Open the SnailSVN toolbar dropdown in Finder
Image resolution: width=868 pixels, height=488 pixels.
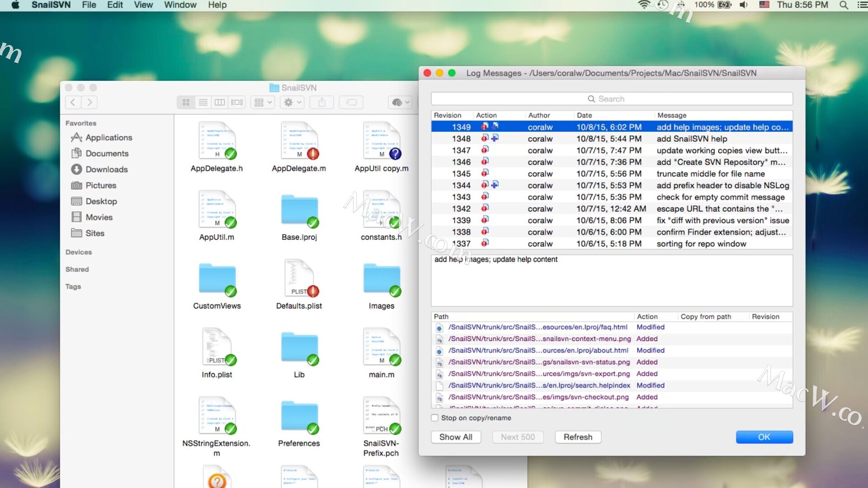coord(400,103)
